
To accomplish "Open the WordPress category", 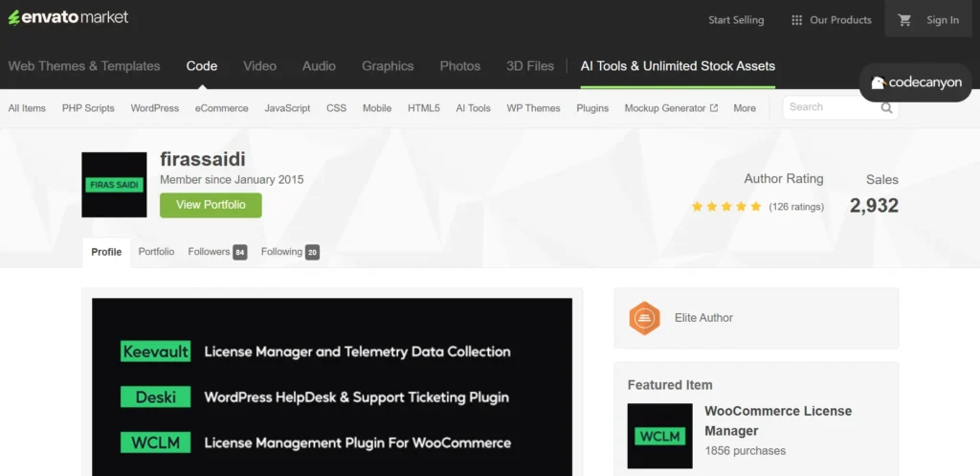I will [x=154, y=108].
